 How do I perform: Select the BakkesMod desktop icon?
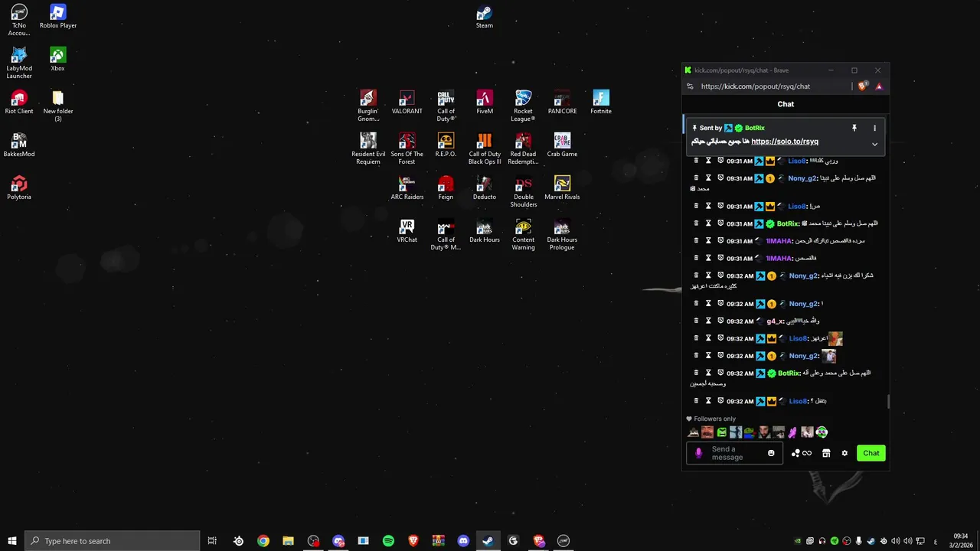(x=19, y=145)
